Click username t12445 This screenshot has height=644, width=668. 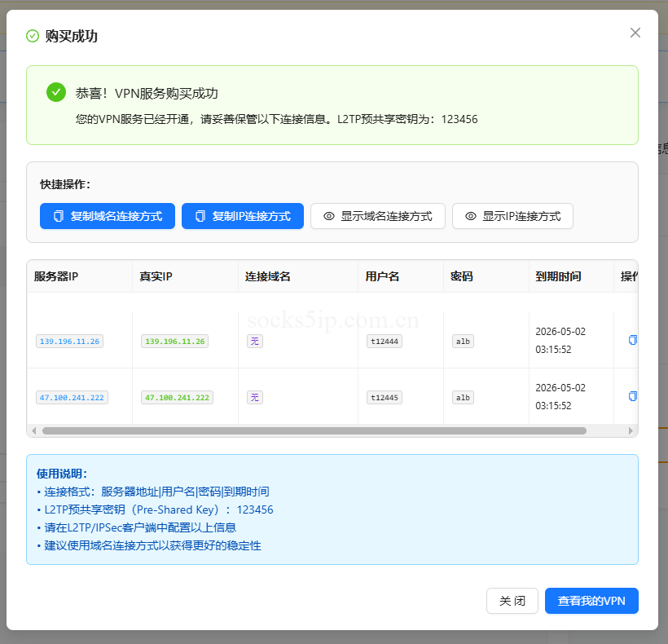[x=385, y=398]
